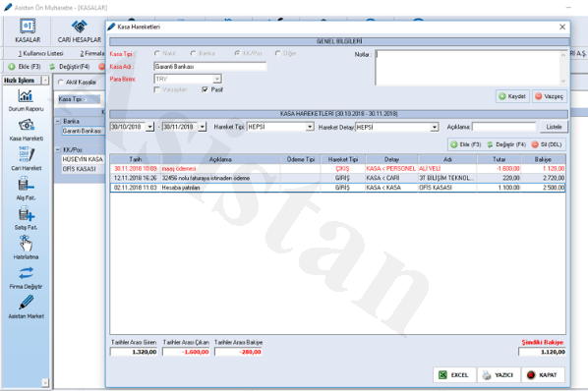Select the 'Hesaba yatırılan' row
588x391 pixels.
pyautogui.click(x=337, y=188)
